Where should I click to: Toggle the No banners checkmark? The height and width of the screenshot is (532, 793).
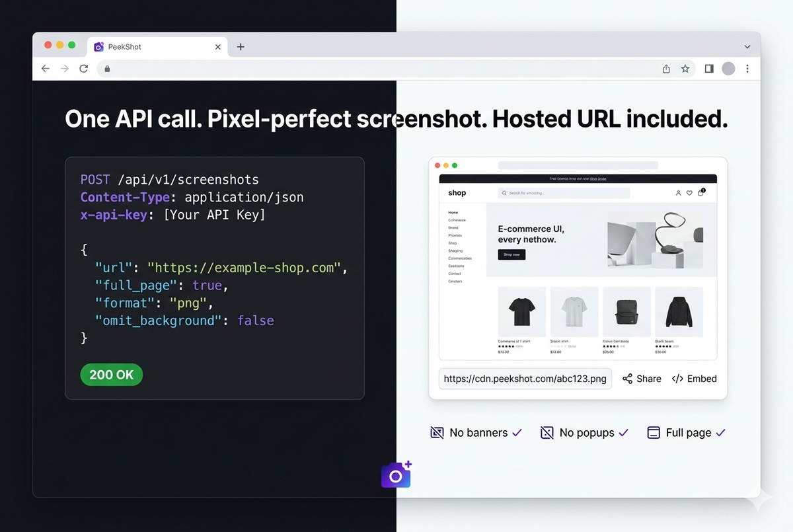(517, 432)
